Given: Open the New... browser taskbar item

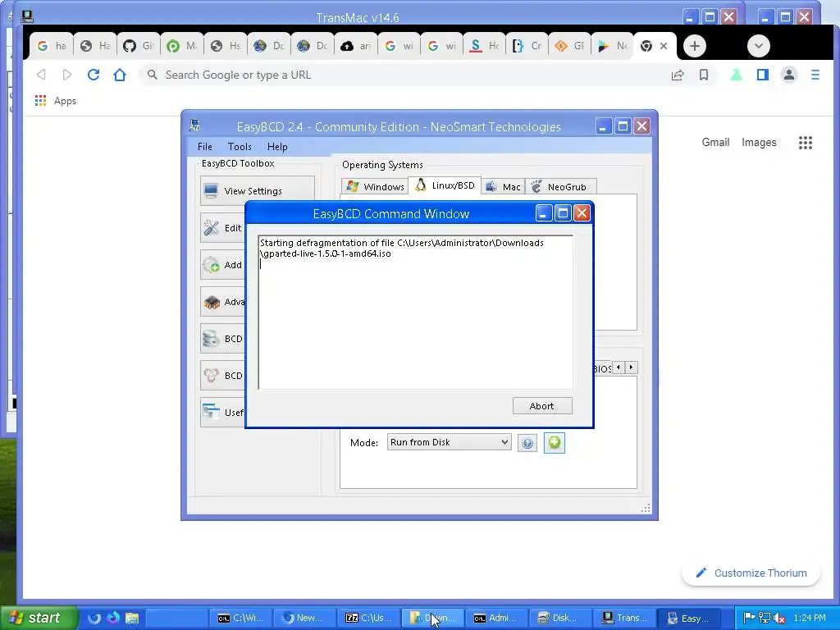Looking at the screenshot, I should (304, 618).
